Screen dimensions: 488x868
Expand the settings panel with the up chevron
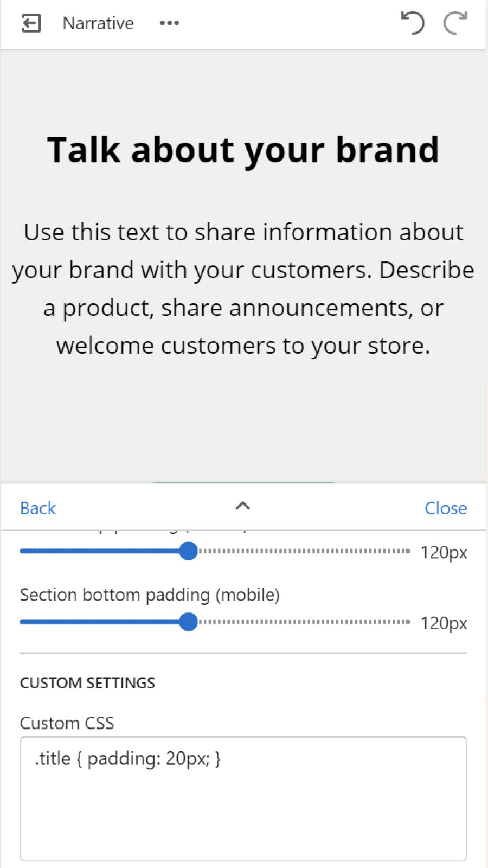pyautogui.click(x=242, y=506)
